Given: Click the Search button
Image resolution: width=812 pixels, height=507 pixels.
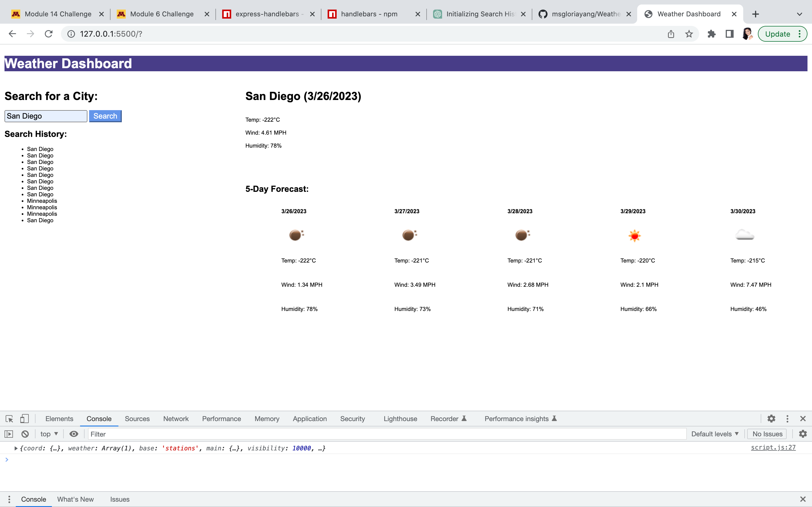Looking at the screenshot, I should click(x=105, y=116).
